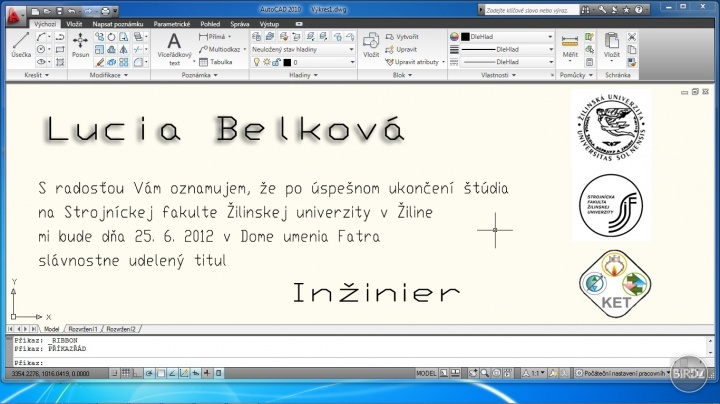The image size is (720, 404).
Task: Select the Úsečka line tool
Action: (x=19, y=45)
